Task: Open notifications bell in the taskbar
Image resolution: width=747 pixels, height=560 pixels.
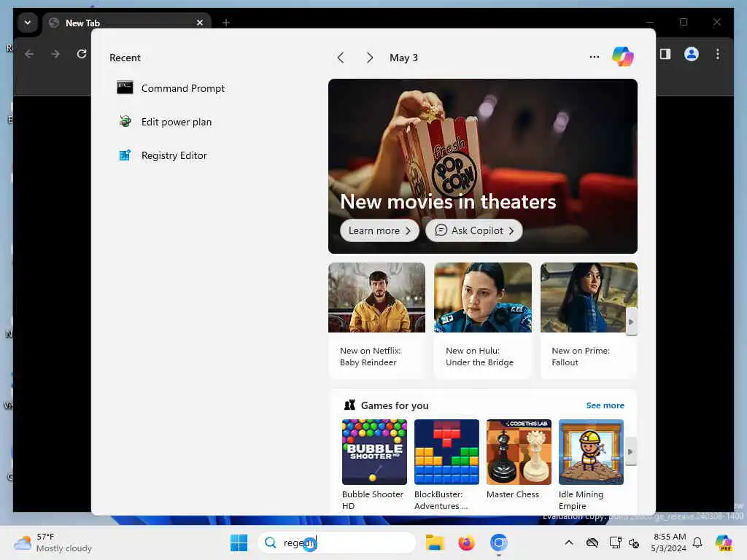Action: (697, 542)
